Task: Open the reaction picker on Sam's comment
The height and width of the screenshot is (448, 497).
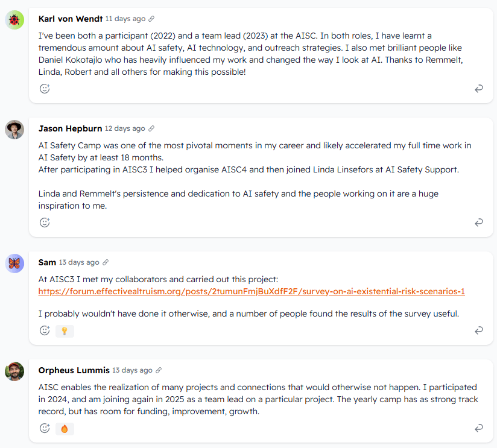Action: click(x=45, y=330)
